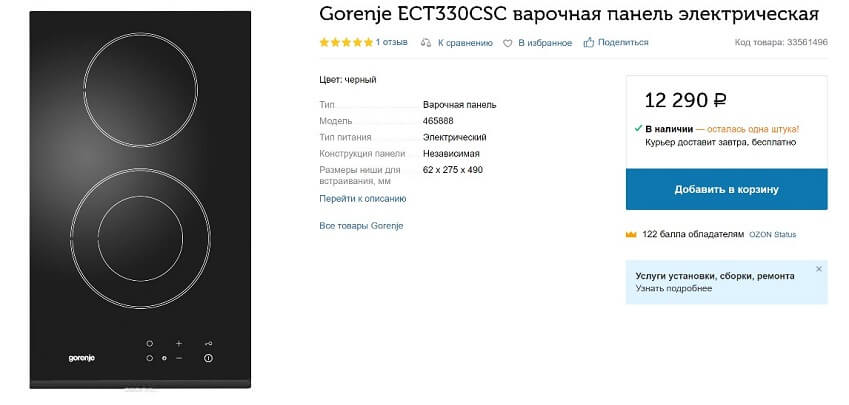Click 'Услуги установки, сборки, ремонта' heading

715,276
